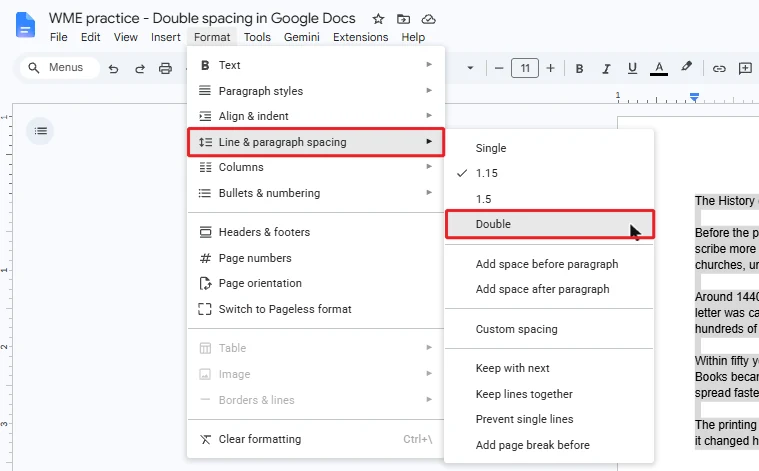Click the ruler indent marker
Viewport: 759px width, 471px height.
694,97
